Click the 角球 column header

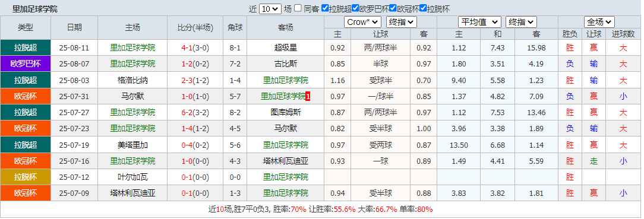[235, 27]
